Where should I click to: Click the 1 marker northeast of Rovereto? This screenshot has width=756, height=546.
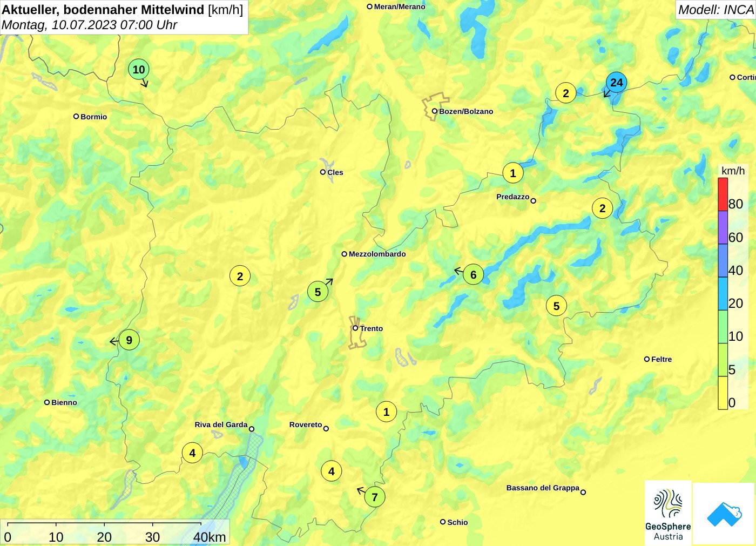(386, 412)
